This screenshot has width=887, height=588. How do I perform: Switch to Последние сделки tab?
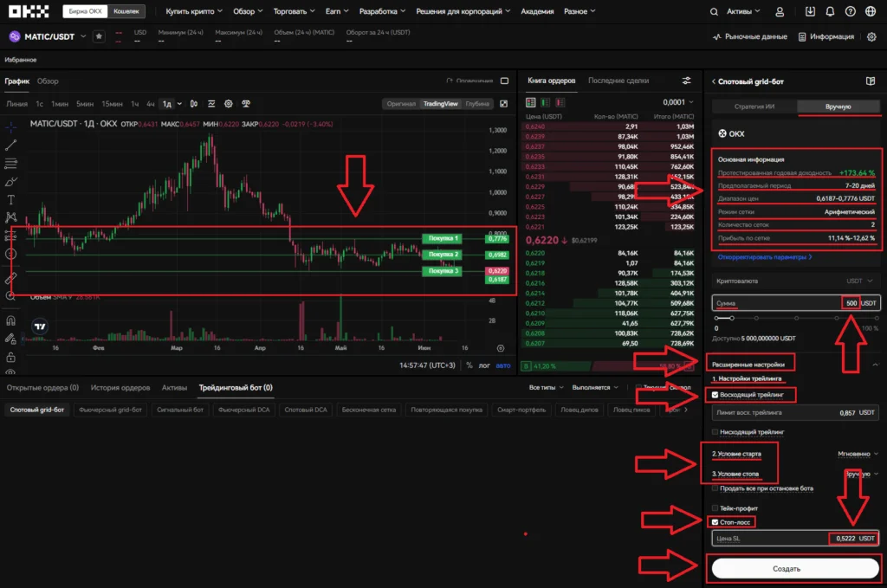(x=618, y=81)
